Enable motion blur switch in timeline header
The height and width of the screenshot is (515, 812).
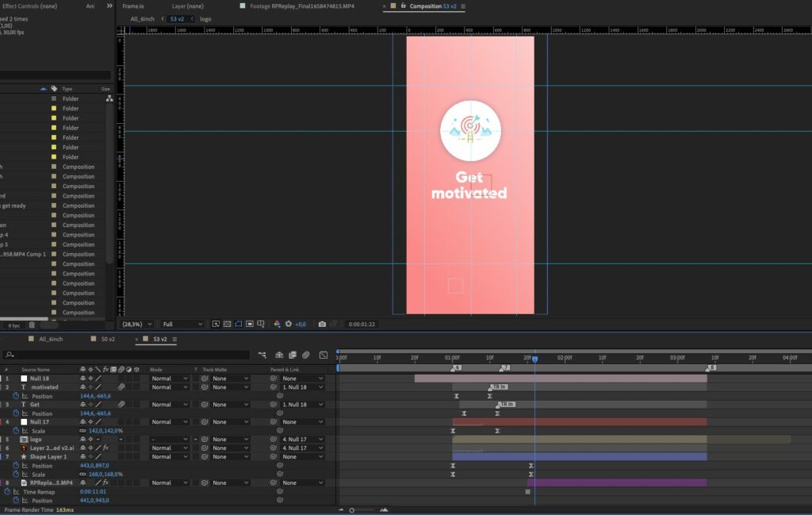(x=305, y=355)
